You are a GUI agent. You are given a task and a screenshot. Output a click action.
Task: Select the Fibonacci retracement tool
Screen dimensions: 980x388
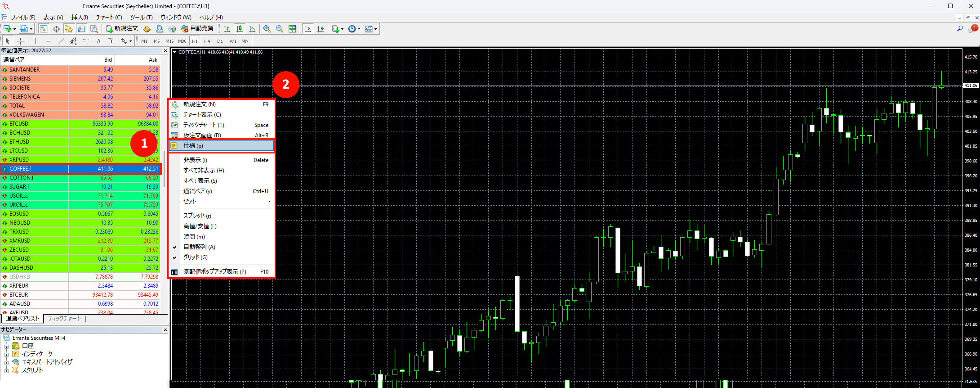point(86,41)
